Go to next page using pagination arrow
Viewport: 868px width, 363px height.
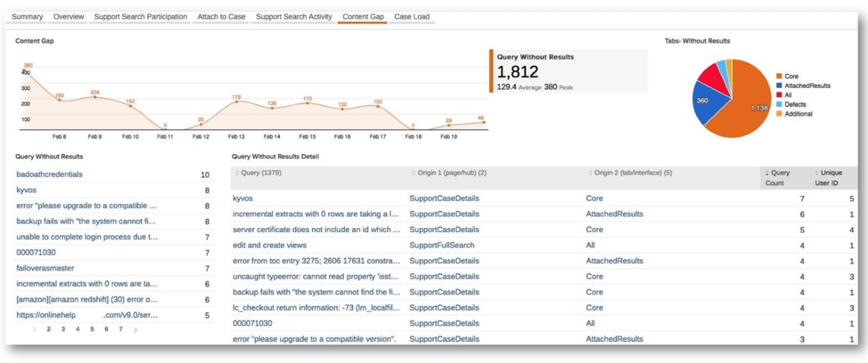[x=136, y=330]
